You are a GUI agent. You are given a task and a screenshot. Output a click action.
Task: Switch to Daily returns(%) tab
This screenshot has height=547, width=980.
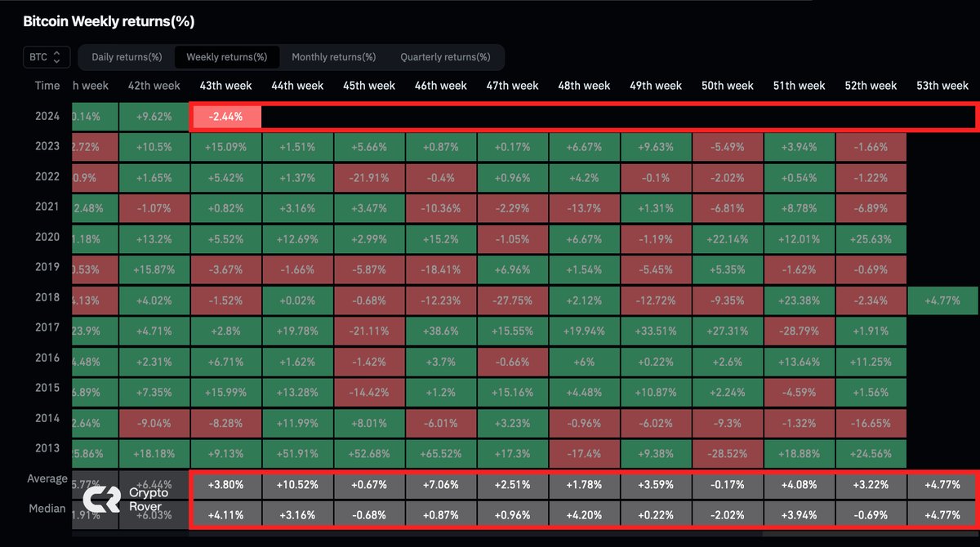pyautogui.click(x=127, y=57)
